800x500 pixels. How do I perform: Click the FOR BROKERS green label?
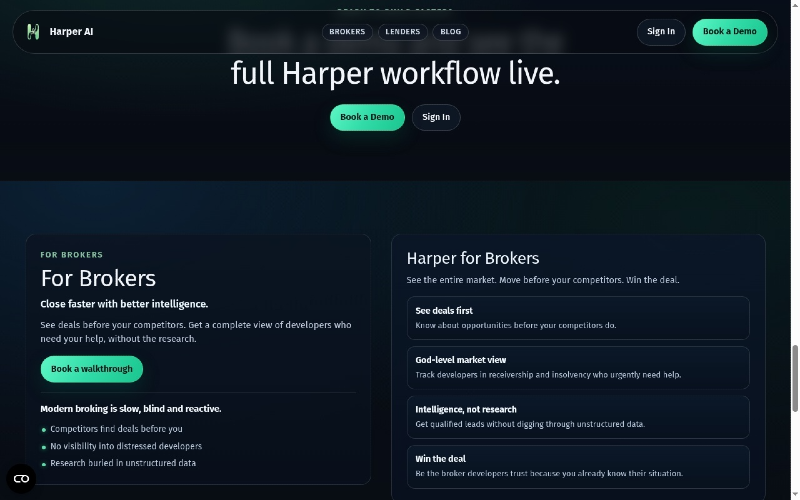pyautogui.click(x=71, y=255)
